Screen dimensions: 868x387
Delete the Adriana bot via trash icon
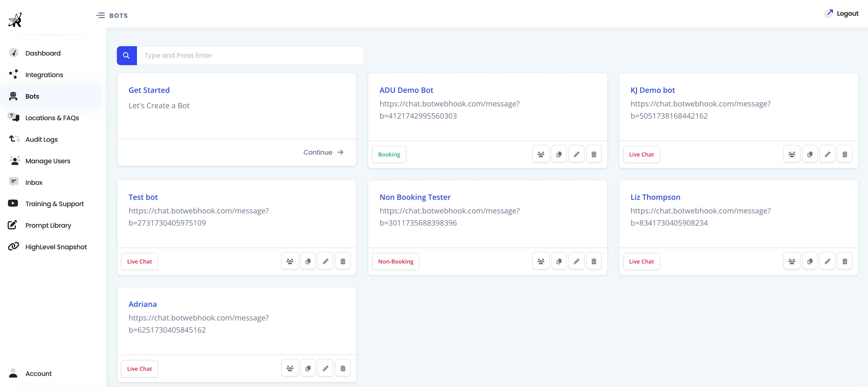343,368
